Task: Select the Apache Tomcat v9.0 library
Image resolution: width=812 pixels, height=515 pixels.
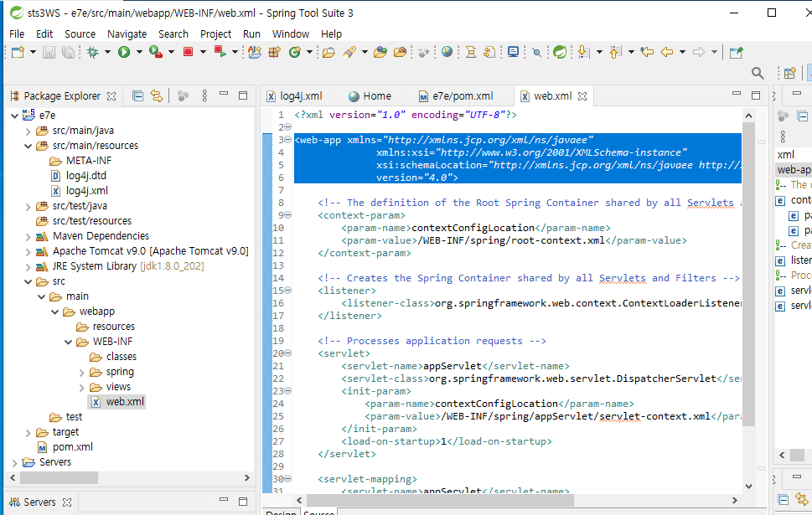Action: pyautogui.click(x=143, y=251)
